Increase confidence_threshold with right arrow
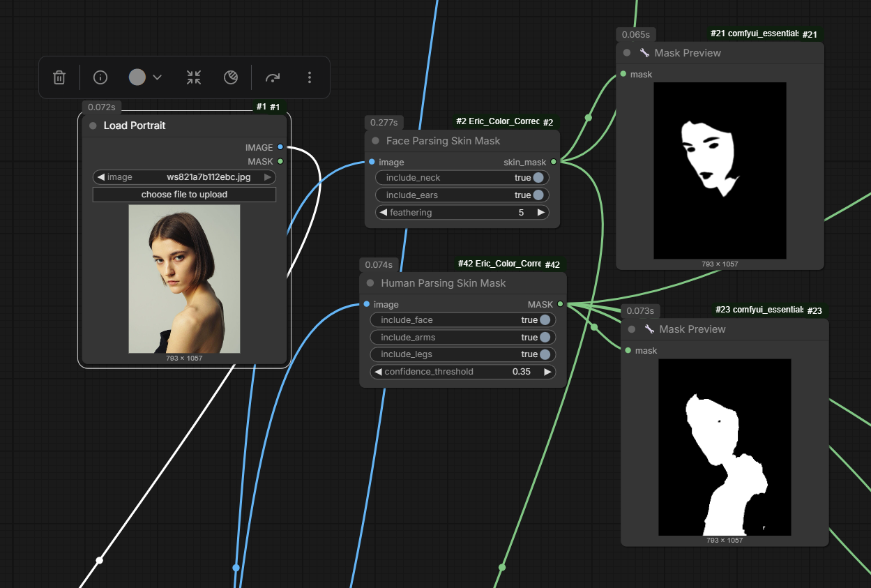 [x=547, y=372]
